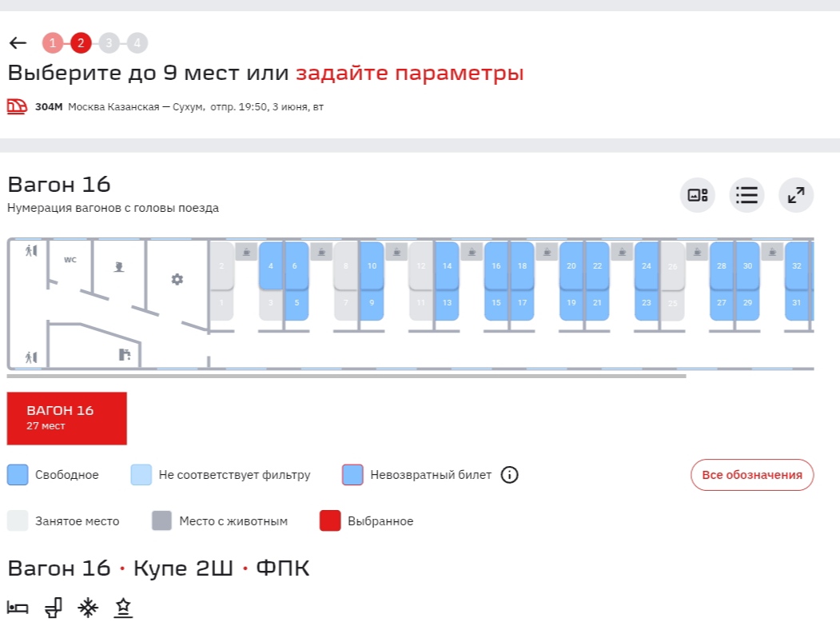
Task: Click the WC icon on the car scheme
Action: [x=70, y=260]
